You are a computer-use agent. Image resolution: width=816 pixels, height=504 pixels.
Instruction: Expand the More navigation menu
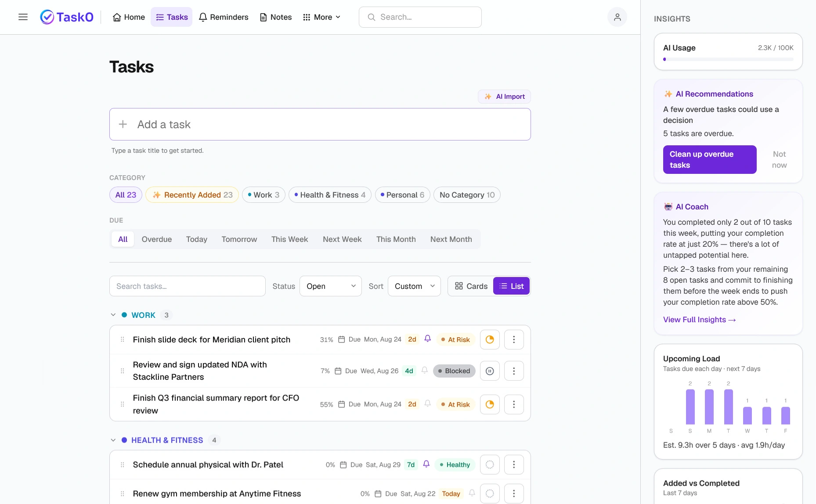coord(322,17)
